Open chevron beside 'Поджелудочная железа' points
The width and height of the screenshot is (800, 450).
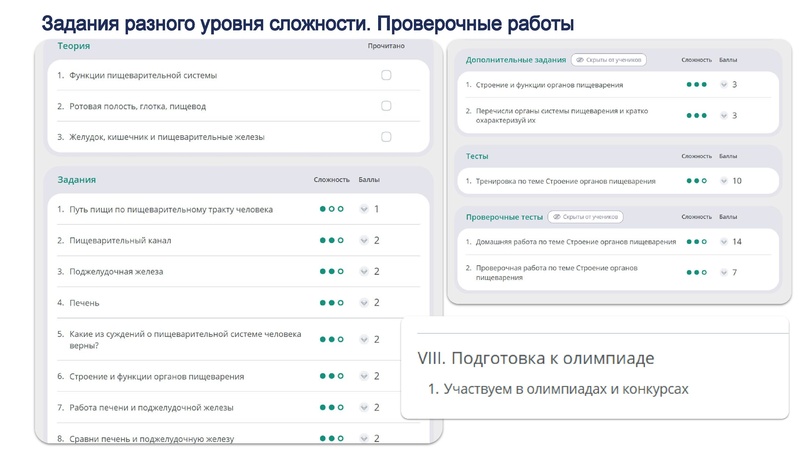pyautogui.click(x=364, y=271)
